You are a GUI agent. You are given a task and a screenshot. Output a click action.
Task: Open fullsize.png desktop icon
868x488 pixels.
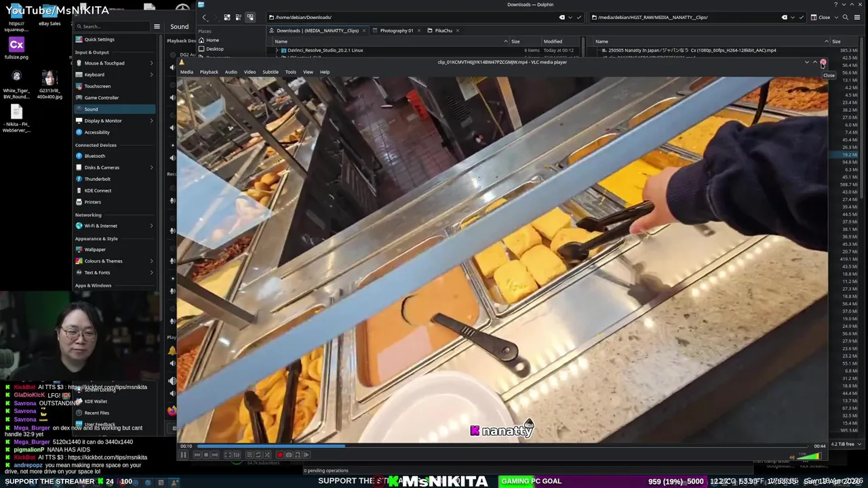coord(16,48)
